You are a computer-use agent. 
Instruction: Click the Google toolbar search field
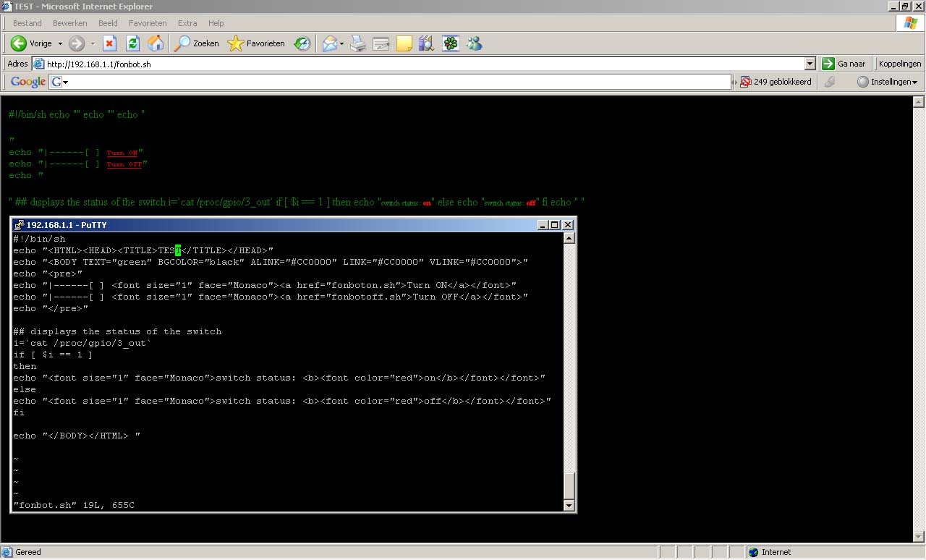pos(400,82)
